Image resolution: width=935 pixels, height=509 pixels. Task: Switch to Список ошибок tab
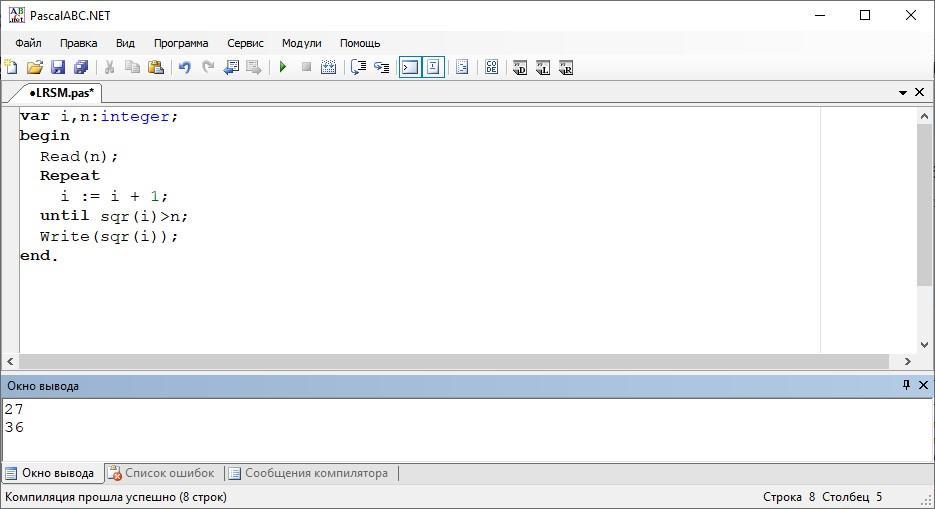161,473
